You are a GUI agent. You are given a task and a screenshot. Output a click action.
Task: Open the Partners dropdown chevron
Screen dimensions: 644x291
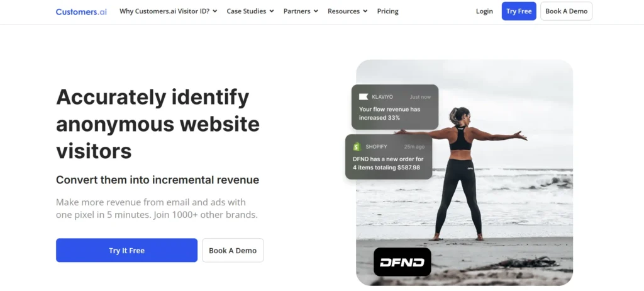click(316, 11)
